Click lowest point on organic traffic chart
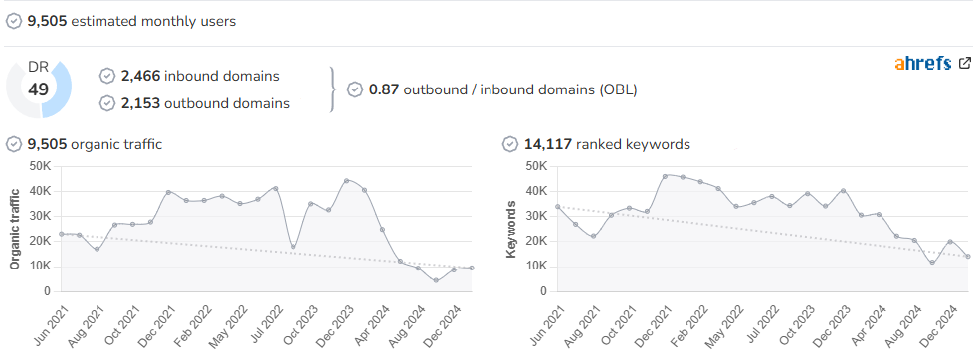Viewport: 980px width, 358px height. [436, 280]
